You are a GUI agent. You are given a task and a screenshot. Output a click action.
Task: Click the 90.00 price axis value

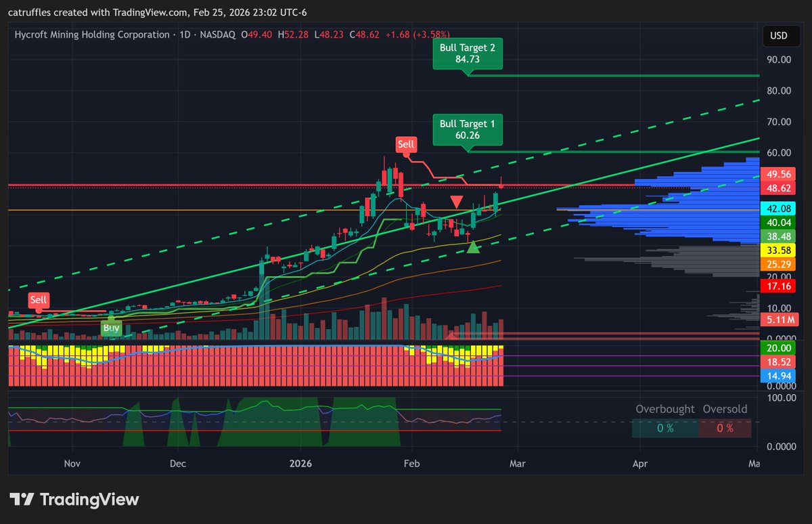779,59
